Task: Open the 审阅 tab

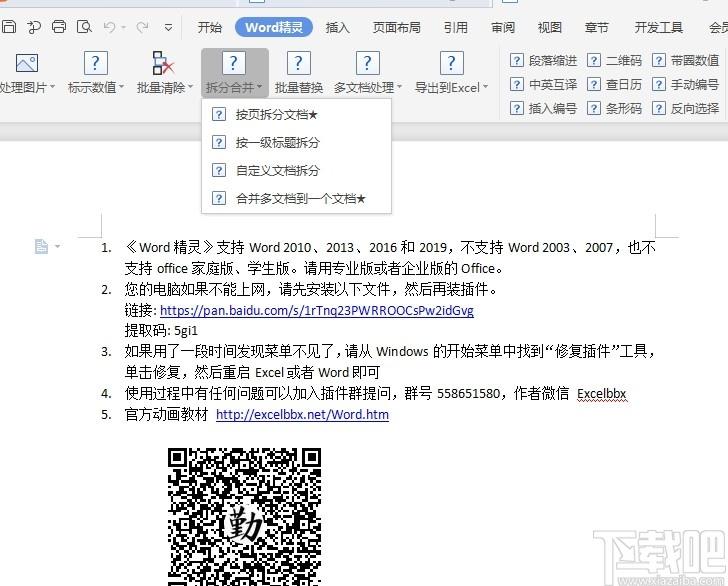Action: click(503, 27)
